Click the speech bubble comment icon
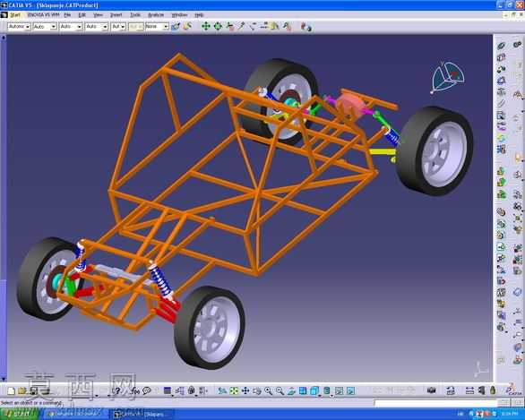 pyautogui.click(x=147, y=390)
